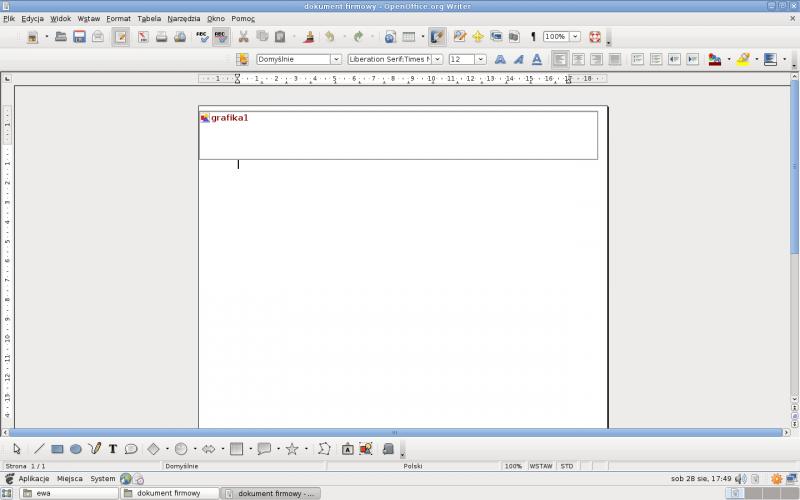Click WSTAW insert mode in status bar
The height and width of the screenshot is (500, 800).
click(x=541, y=466)
